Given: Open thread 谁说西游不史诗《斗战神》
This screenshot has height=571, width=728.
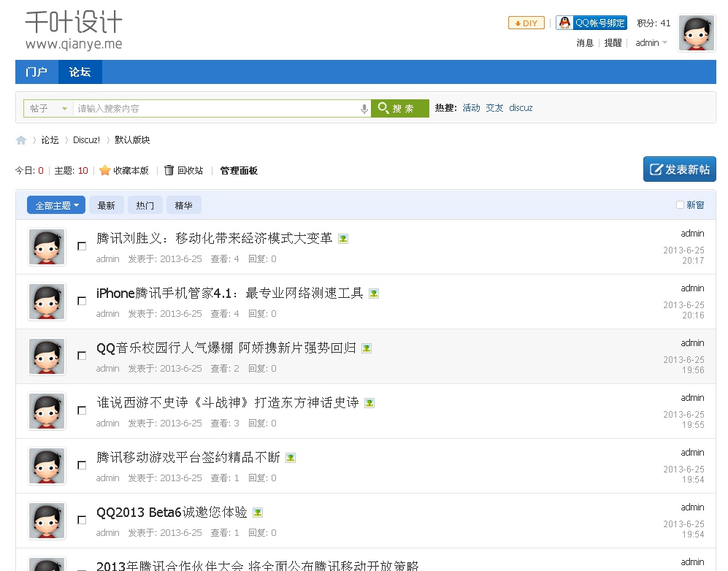Looking at the screenshot, I should coord(228,402).
